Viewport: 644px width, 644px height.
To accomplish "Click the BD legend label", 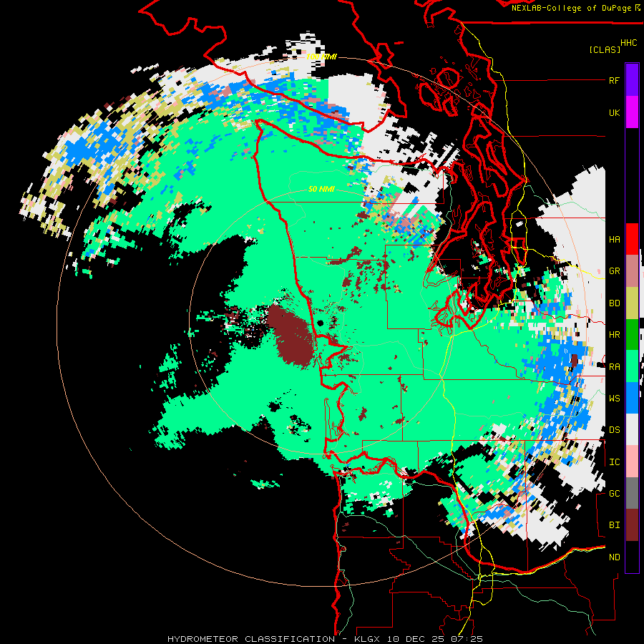I will click(614, 303).
